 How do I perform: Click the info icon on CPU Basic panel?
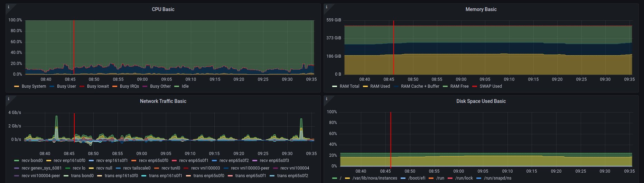[x=8, y=7]
